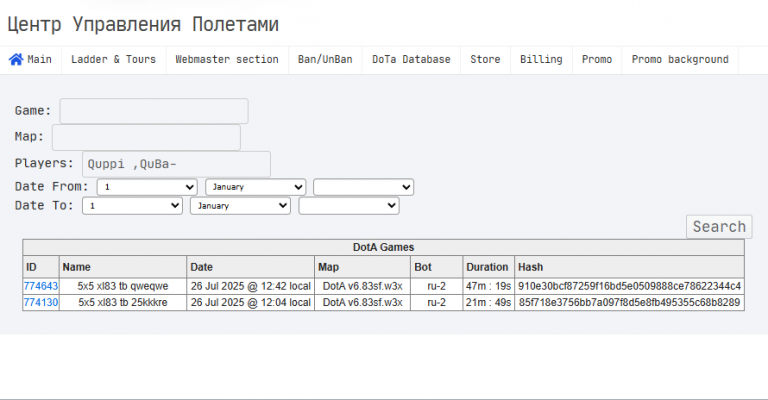The image size is (768, 400).
Task: Click the home icon beside Main
Action: point(16,59)
